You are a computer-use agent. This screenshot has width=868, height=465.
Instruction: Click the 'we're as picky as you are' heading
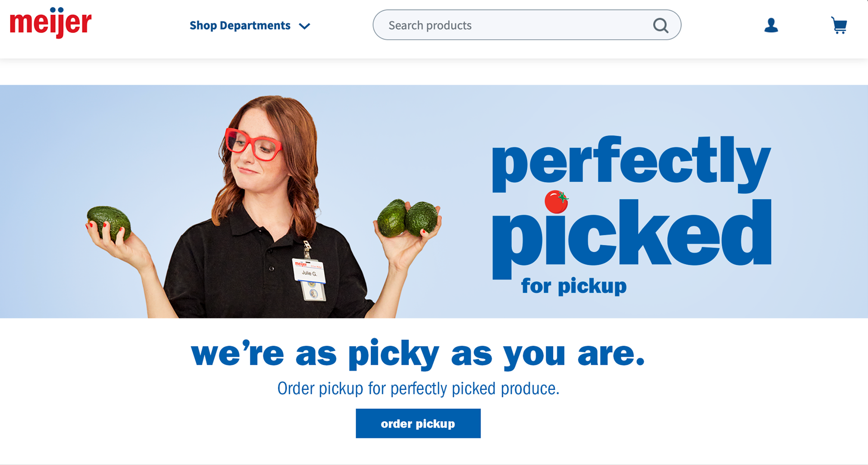418,354
